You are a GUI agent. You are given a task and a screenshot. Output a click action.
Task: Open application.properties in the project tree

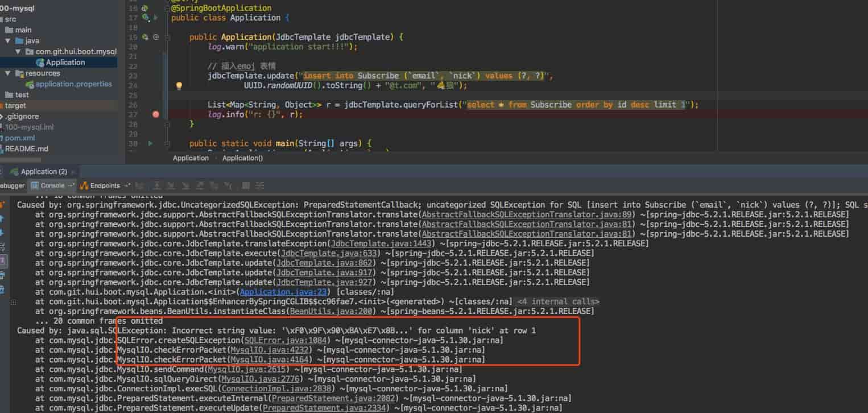[73, 84]
